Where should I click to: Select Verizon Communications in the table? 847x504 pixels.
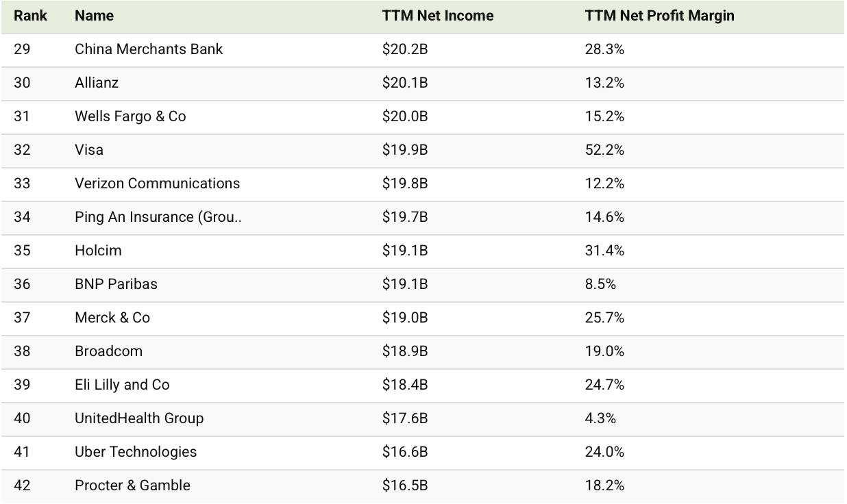tap(158, 184)
